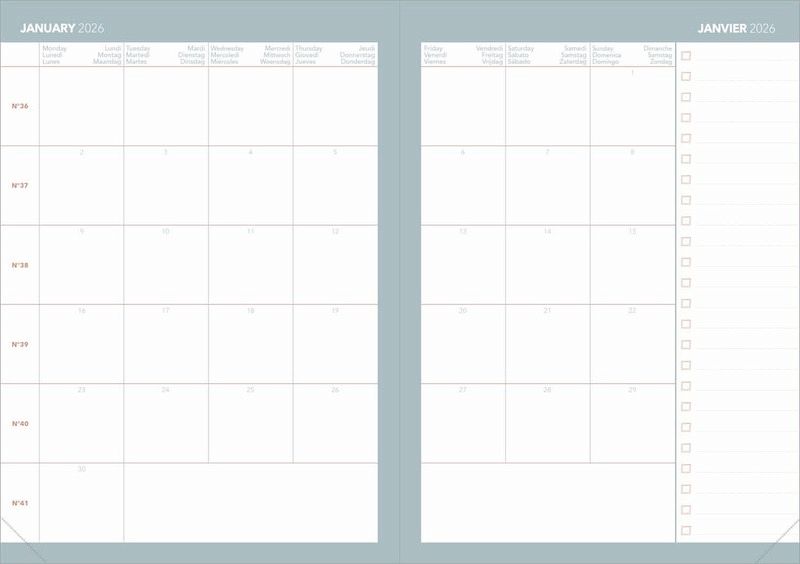Image resolution: width=800 pixels, height=564 pixels.
Task: Select the week label N°38
Action: click(x=20, y=265)
